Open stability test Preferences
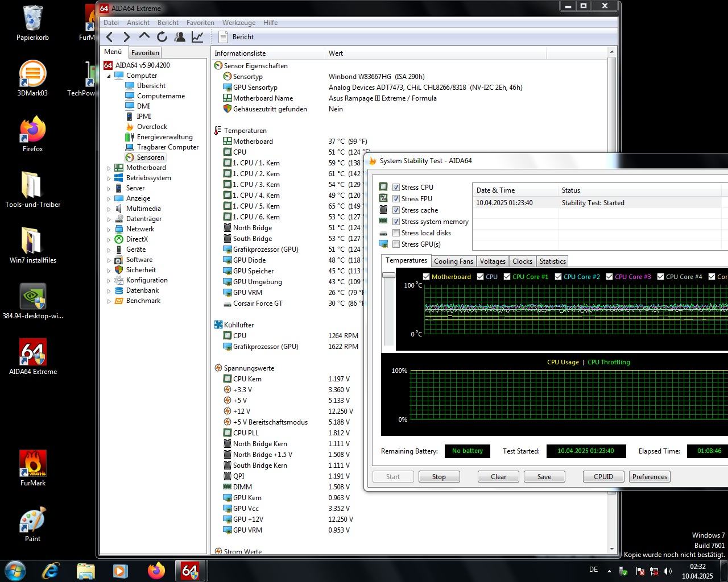This screenshot has width=728, height=582. pyautogui.click(x=650, y=477)
